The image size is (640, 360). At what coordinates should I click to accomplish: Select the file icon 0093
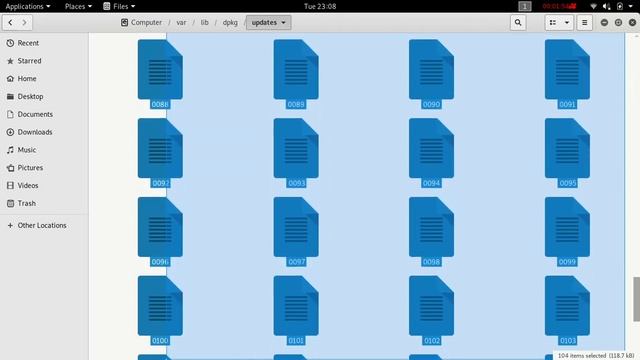tap(296, 148)
